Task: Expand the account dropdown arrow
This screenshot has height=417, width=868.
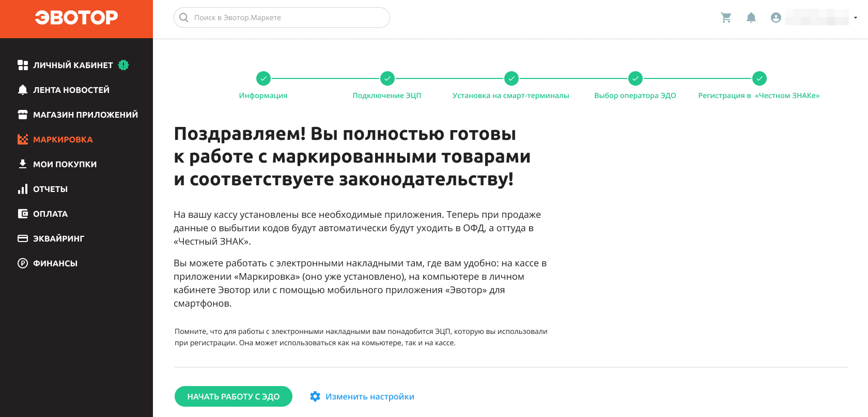Action: [856, 18]
